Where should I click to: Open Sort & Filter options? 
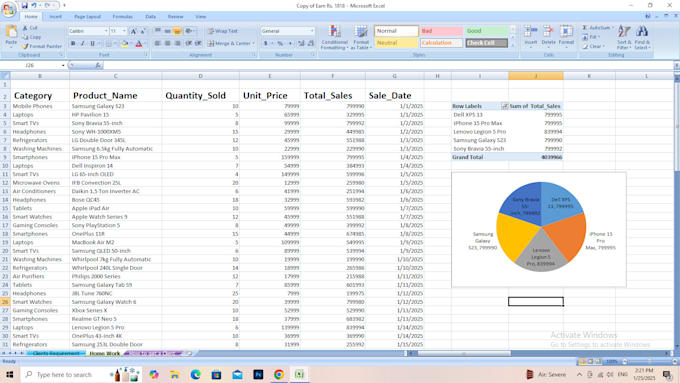tap(624, 37)
